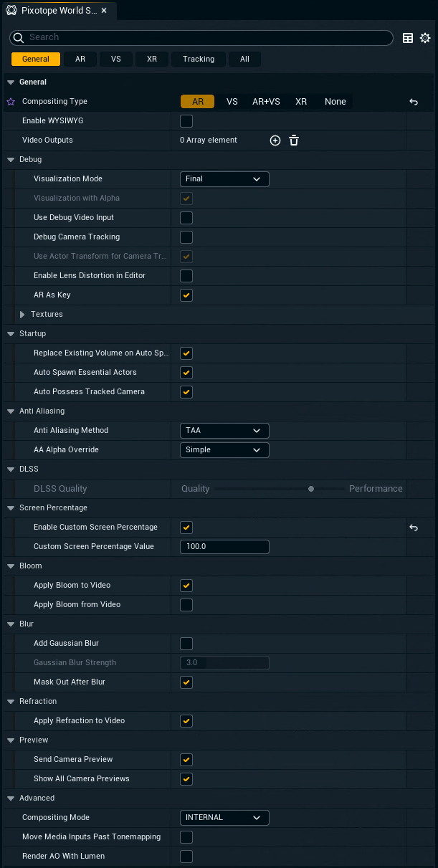Click the search magnifier icon

pyautogui.click(x=18, y=38)
